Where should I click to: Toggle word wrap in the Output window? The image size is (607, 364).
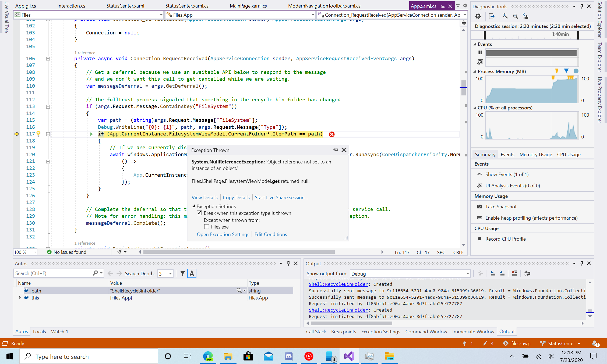(527, 273)
